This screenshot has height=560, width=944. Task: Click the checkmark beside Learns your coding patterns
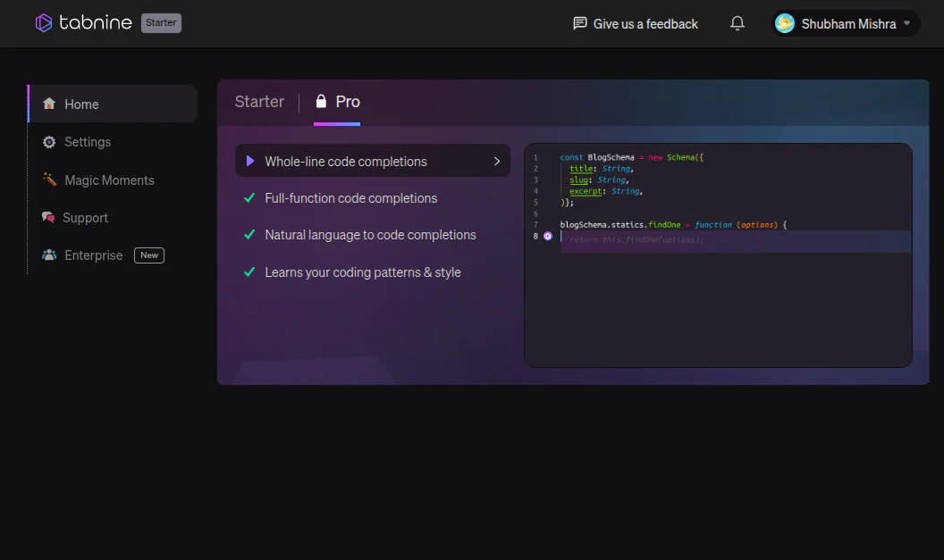point(249,272)
